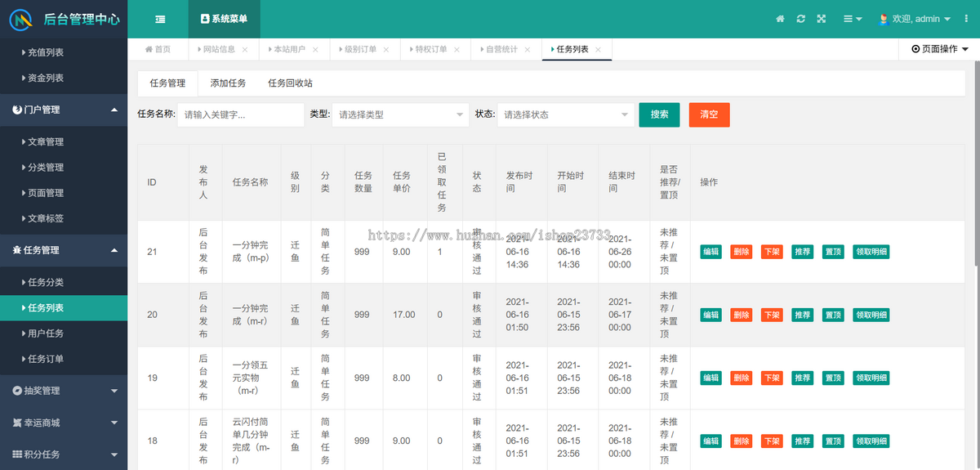Go to homepage via header home icon
The height and width of the screenshot is (470, 980).
780,19
